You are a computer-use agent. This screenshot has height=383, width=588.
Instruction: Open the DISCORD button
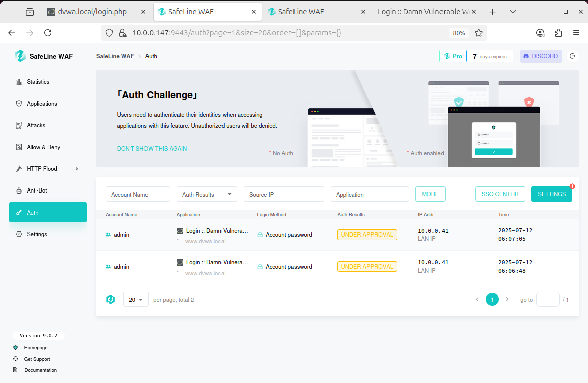pyautogui.click(x=541, y=56)
